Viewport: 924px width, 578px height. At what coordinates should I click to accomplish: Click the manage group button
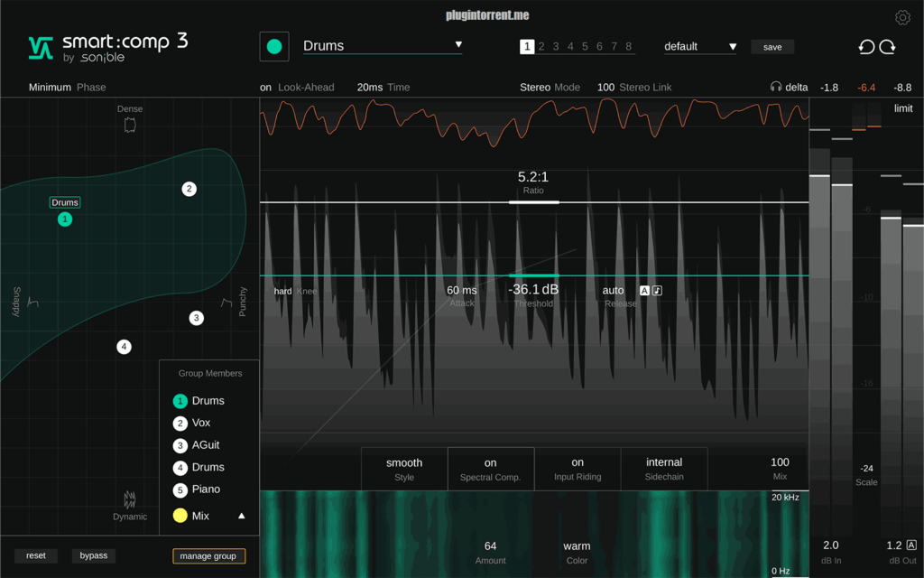point(208,555)
